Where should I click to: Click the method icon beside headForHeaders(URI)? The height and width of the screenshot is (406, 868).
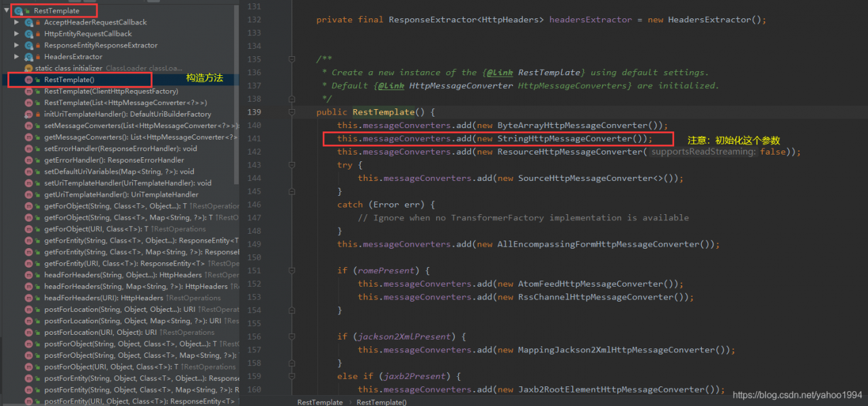tap(28, 298)
